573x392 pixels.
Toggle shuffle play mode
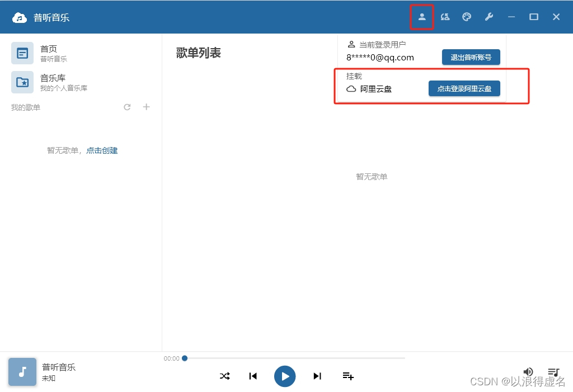pos(225,376)
